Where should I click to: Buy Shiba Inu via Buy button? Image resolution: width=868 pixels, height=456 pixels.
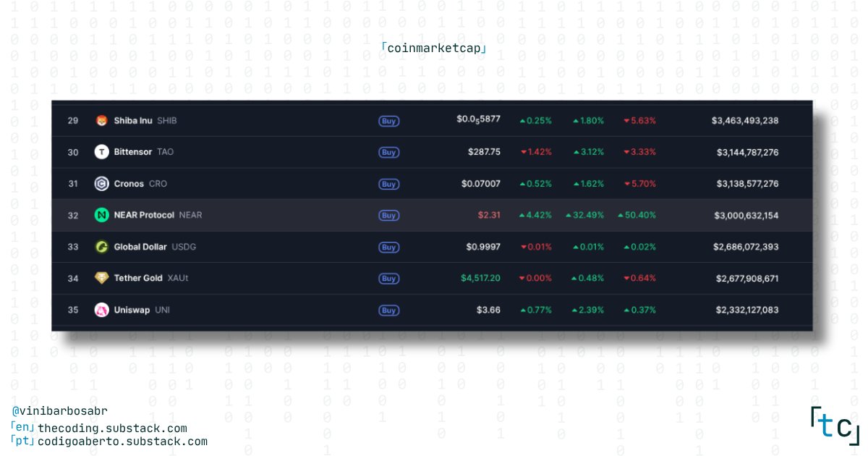pos(389,121)
